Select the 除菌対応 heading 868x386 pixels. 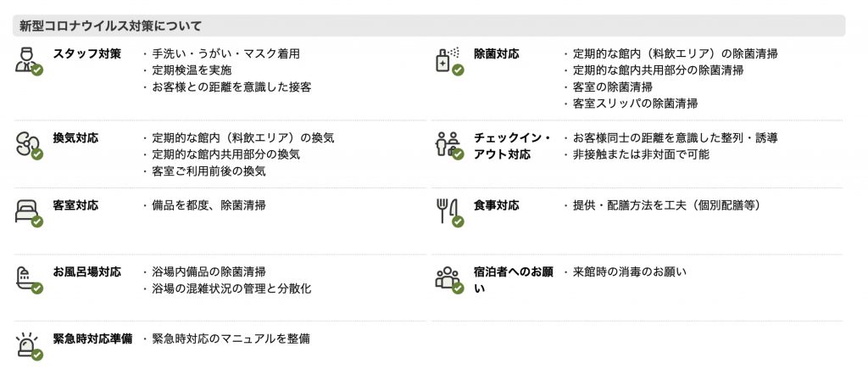497,53
